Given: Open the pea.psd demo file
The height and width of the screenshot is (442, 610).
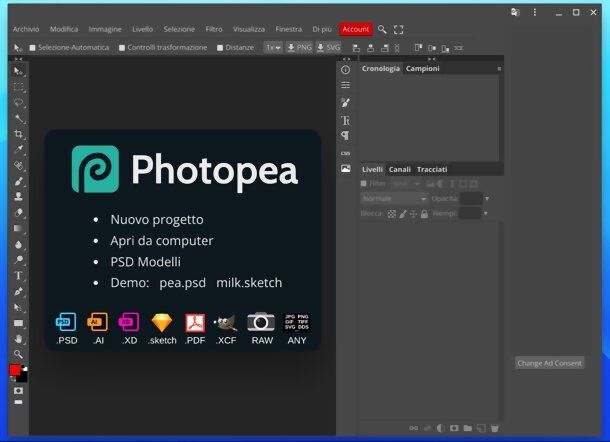Looking at the screenshot, I should pyautogui.click(x=182, y=283).
